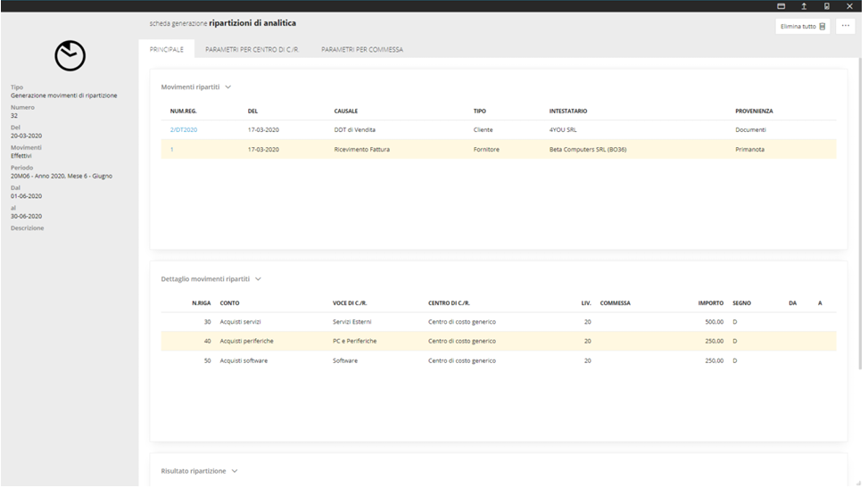Click the upload arrow icon in title bar
Viewport: 868px width, 488px height.
pyautogui.click(x=804, y=6)
